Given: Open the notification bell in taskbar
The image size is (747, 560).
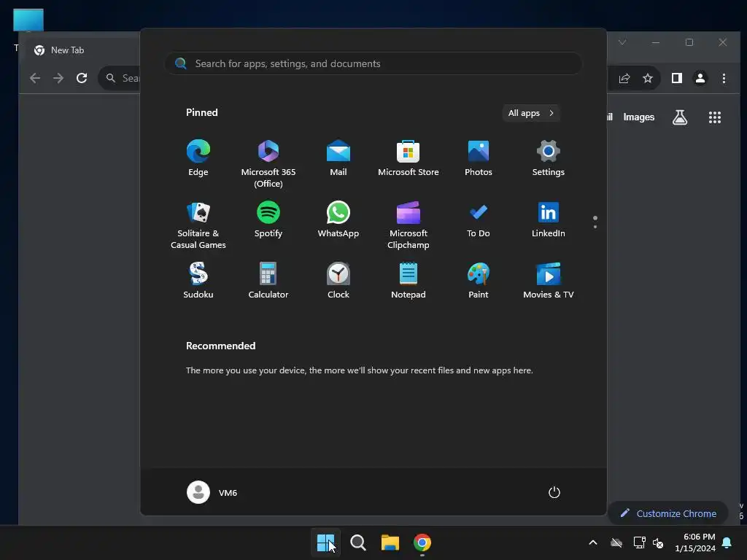Looking at the screenshot, I should pos(727,542).
